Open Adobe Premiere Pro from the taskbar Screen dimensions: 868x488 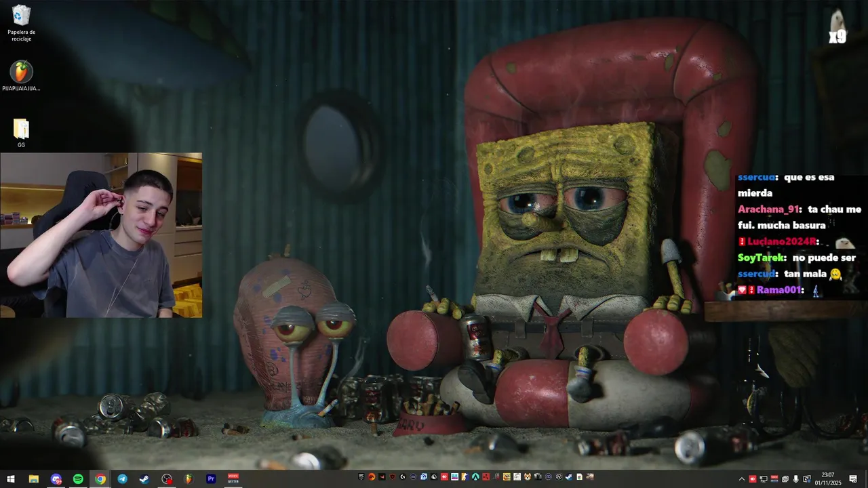pos(211,479)
